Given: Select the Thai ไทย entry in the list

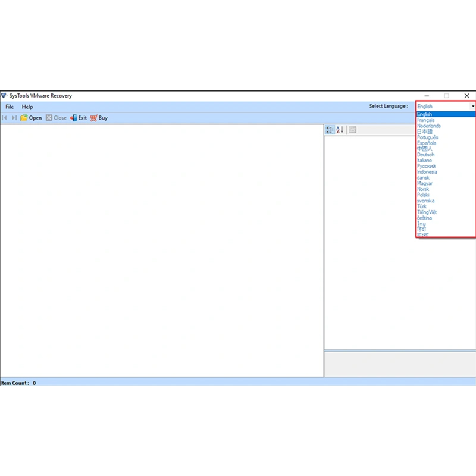Looking at the screenshot, I should pyautogui.click(x=445, y=224).
